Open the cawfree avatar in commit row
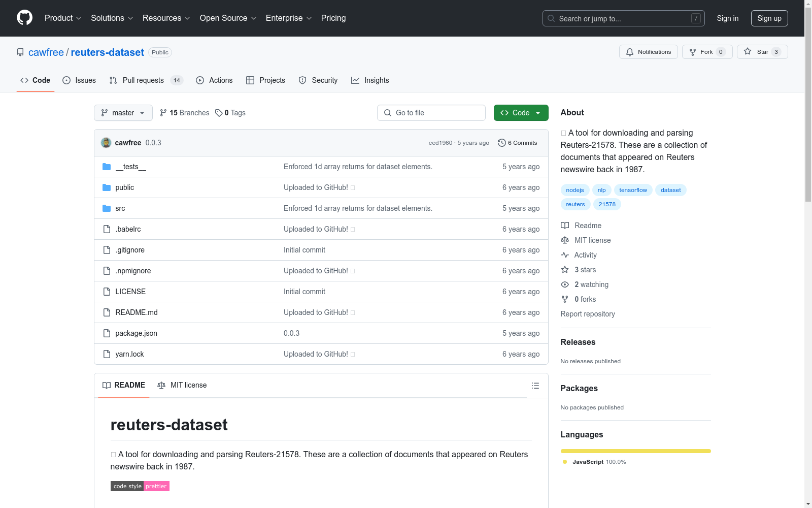The image size is (812, 508). tap(106, 143)
